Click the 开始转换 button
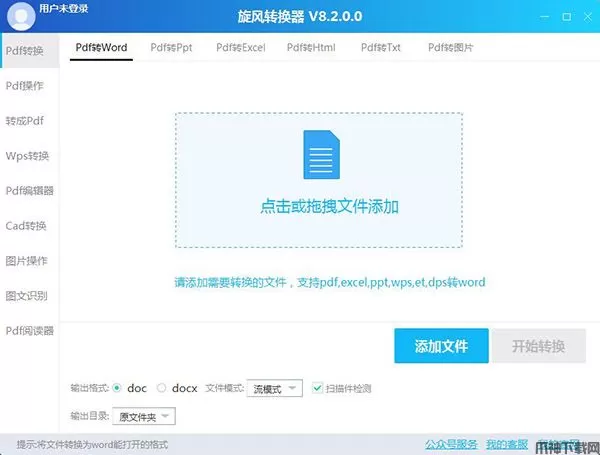Image resolution: width=600 pixels, height=455 pixels. tap(539, 346)
